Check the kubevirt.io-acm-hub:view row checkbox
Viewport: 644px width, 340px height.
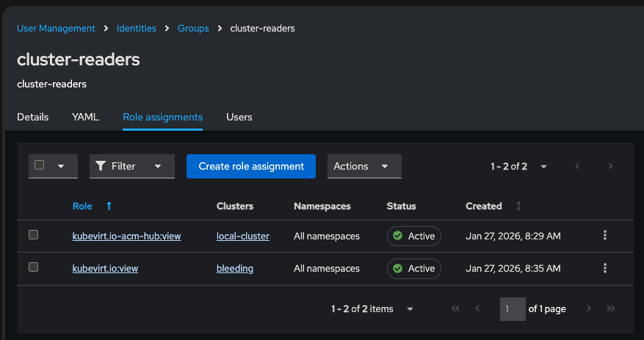tap(33, 235)
